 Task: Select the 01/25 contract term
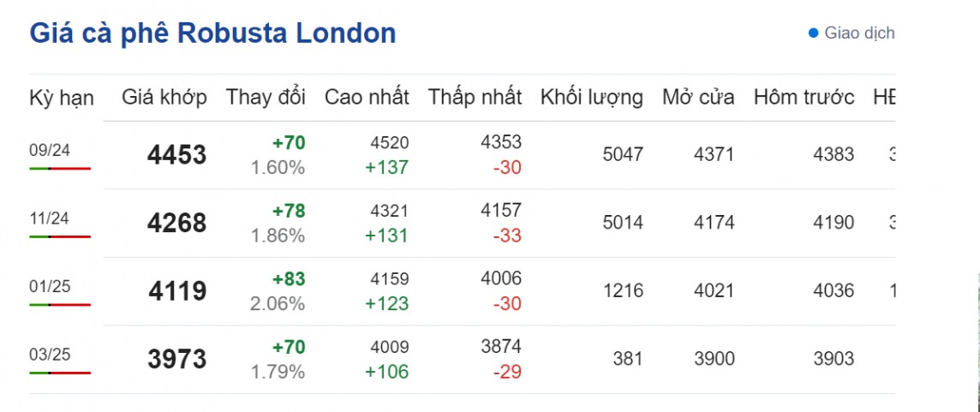pyautogui.click(x=50, y=286)
